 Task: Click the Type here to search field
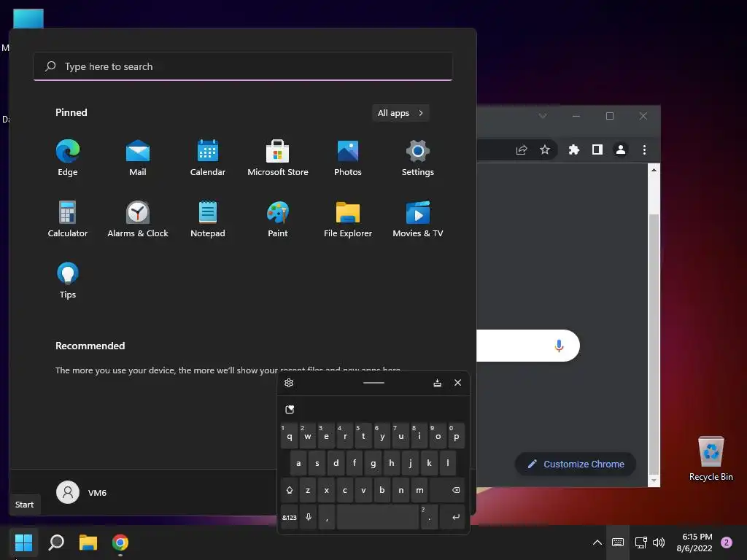coord(243,66)
